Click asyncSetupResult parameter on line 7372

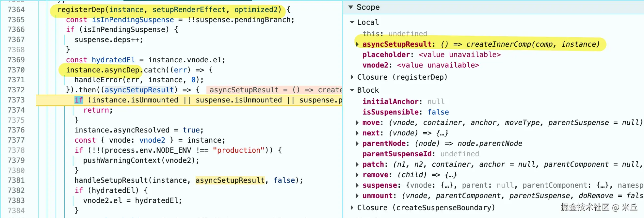(x=139, y=90)
